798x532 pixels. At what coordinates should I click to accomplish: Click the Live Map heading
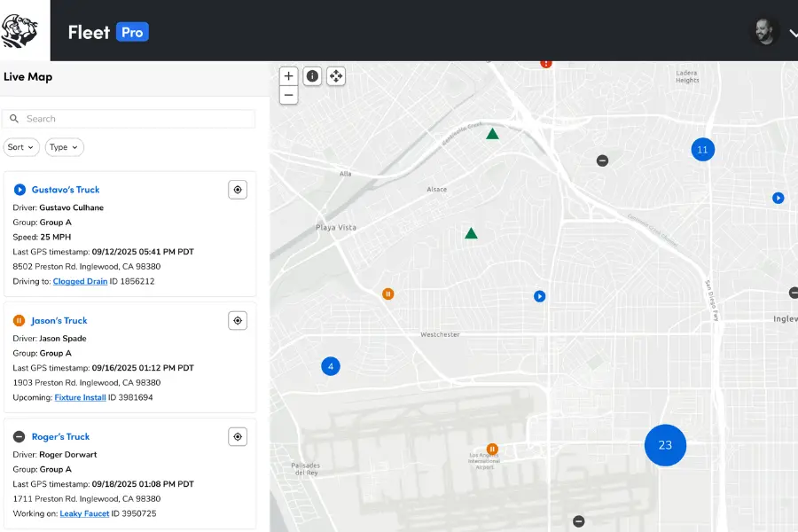pos(28,77)
